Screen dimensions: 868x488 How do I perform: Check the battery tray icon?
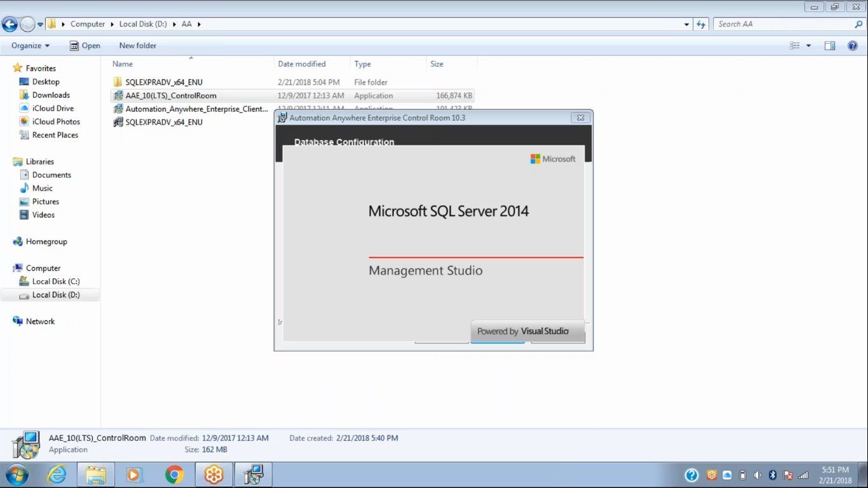click(742, 475)
